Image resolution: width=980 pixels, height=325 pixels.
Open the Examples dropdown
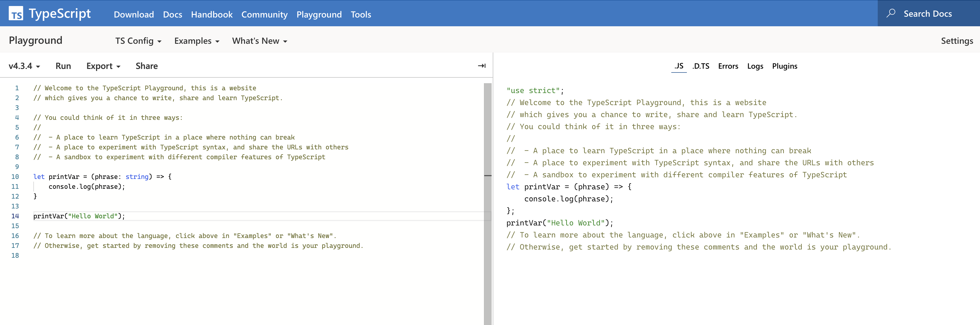point(196,41)
